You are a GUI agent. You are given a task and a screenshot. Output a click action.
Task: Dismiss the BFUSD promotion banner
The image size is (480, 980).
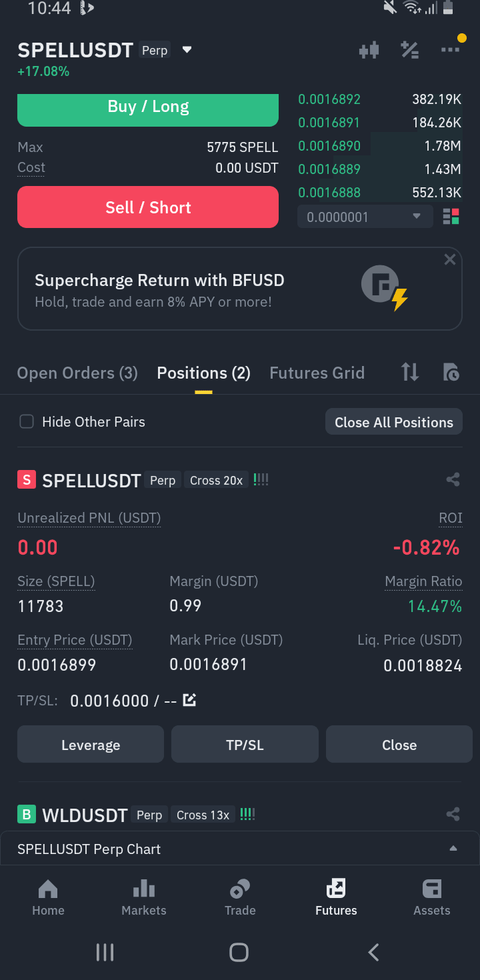click(450, 259)
